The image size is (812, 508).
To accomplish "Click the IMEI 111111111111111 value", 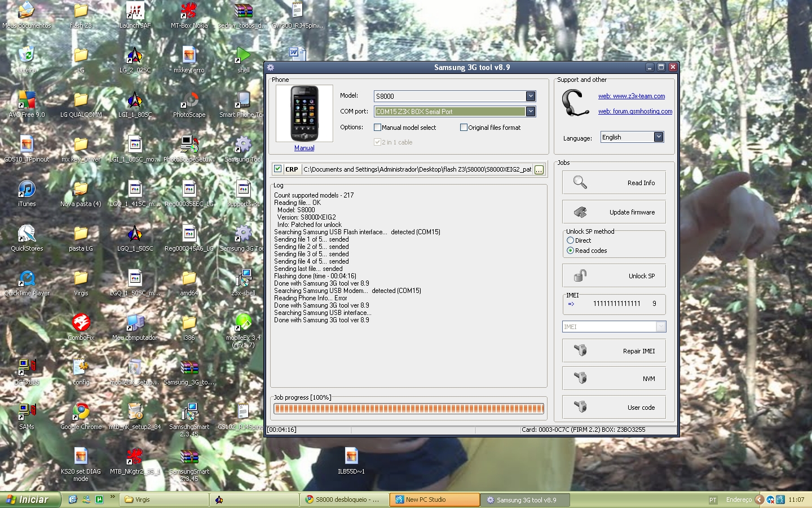I will pos(616,304).
